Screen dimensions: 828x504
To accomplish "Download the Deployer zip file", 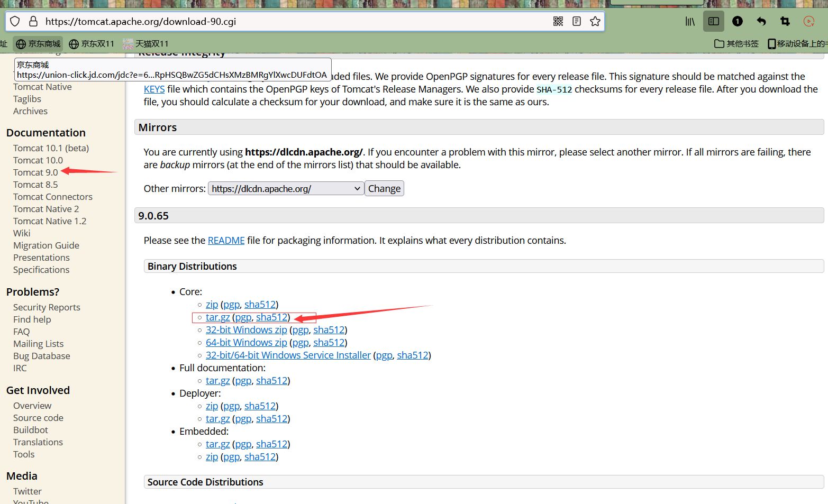I will tap(212, 406).
